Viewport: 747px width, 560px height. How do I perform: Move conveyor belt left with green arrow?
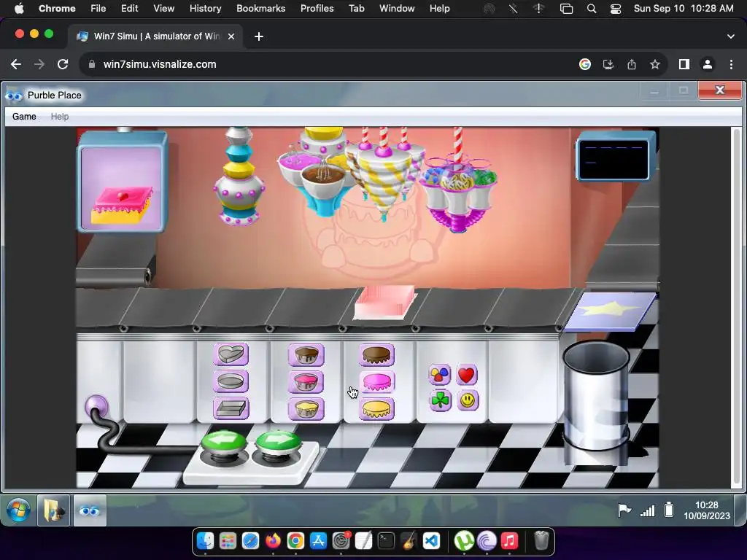[223, 443]
